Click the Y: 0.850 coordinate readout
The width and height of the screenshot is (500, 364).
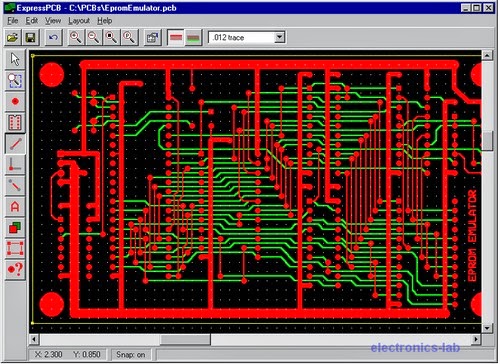point(87,354)
